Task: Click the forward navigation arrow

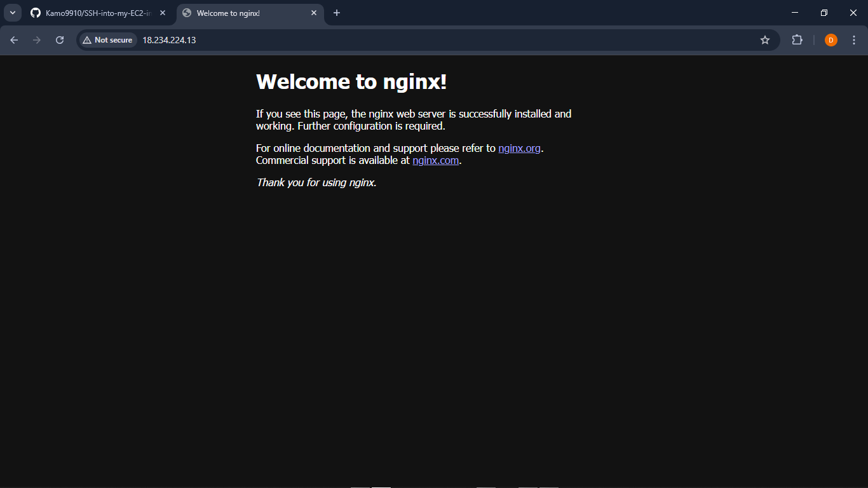Action: 36,39
